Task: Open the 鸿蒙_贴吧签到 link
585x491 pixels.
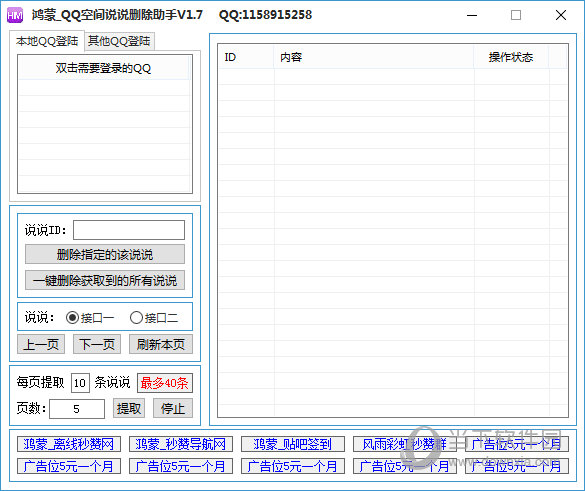Action: pos(293,444)
